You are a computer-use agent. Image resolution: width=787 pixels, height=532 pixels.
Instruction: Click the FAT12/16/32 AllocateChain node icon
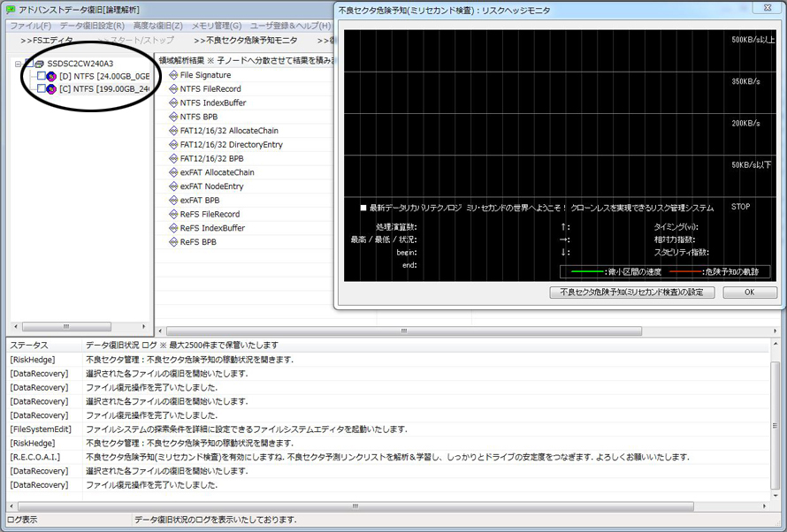[x=173, y=131]
